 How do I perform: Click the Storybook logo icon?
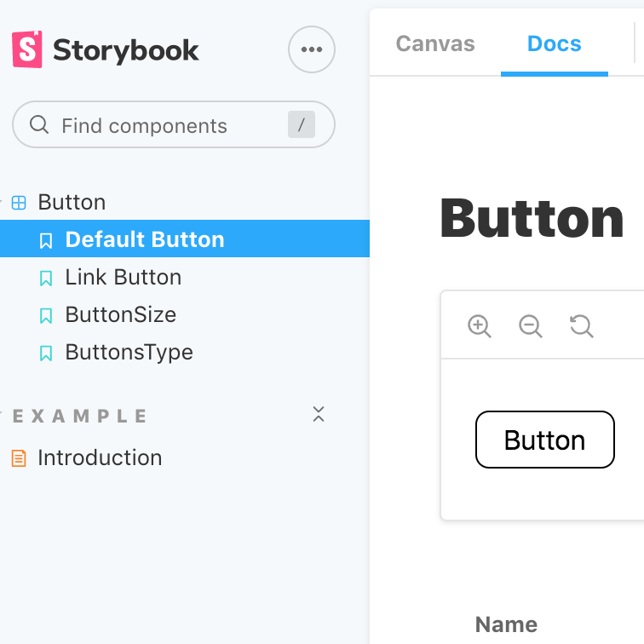27,49
